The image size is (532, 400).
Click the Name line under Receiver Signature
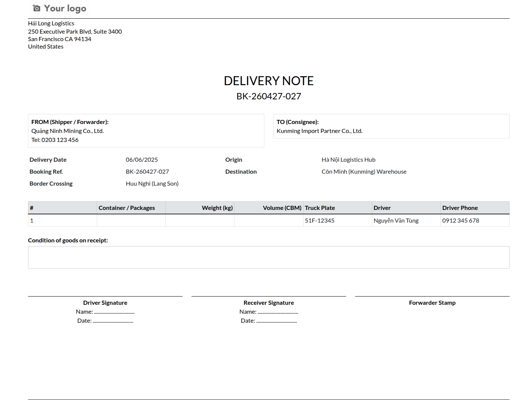click(x=269, y=311)
